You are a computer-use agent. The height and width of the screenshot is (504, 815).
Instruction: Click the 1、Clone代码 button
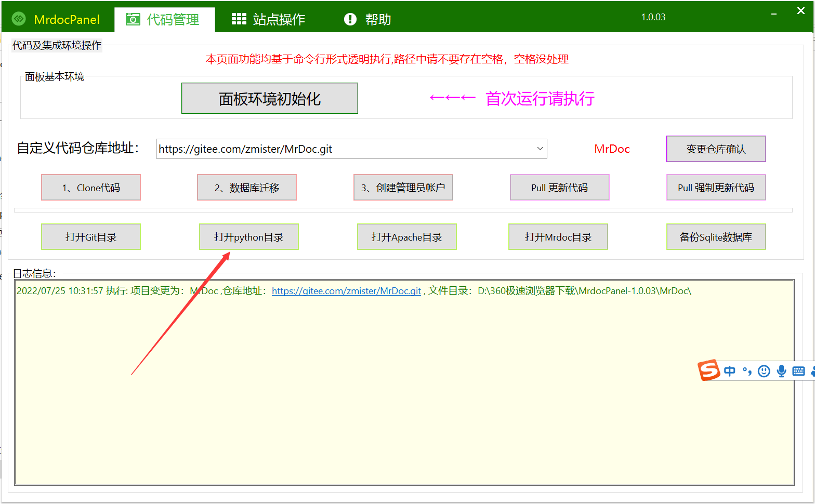point(91,188)
